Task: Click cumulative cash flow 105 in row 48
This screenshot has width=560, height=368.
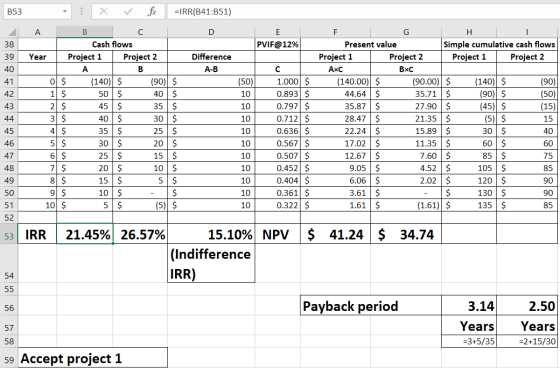Action: pos(469,168)
